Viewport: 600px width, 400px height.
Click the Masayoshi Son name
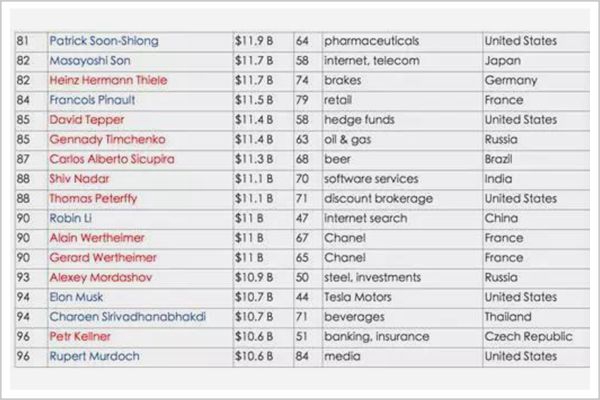(x=91, y=61)
